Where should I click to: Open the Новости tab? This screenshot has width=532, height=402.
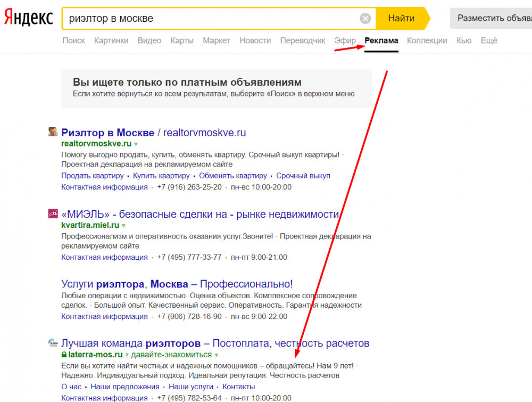[255, 41]
